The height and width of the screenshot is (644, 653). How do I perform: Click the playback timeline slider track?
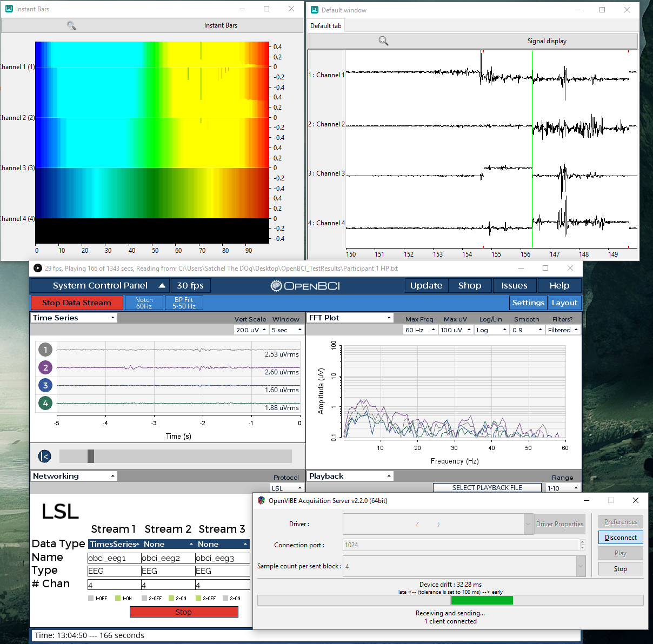click(x=176, y=457)
